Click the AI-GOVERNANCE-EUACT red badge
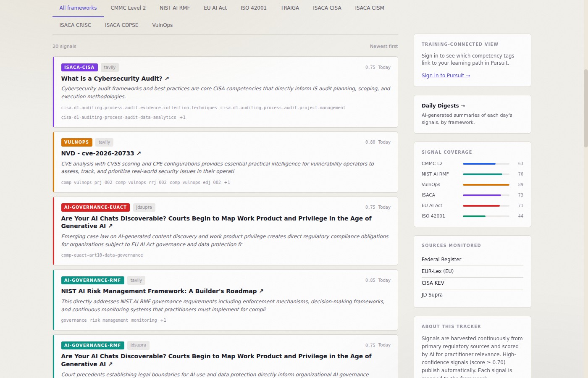 [x=95, y=207]
